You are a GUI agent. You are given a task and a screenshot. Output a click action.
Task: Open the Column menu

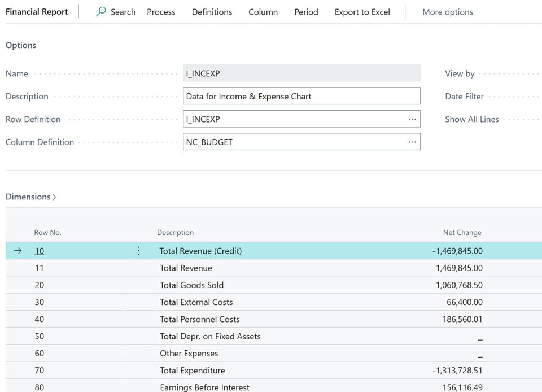263,12
